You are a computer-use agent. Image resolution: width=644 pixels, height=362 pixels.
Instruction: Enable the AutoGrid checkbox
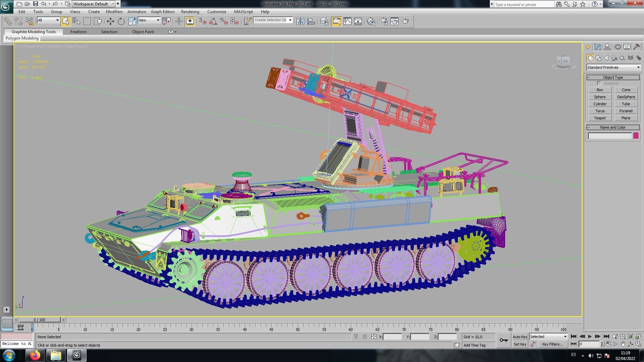[x=599, y=83]
